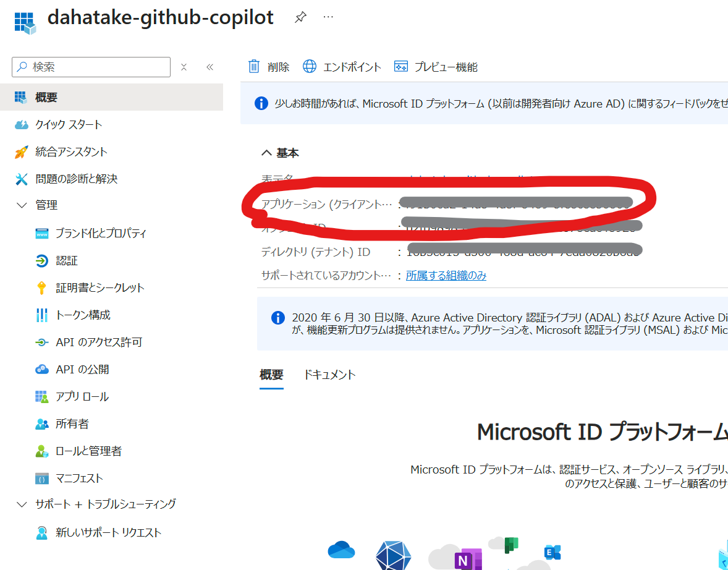Open the ... more options menu
Image resolution: width=728 pixels, height=570 pixels.
pos(328,17)
